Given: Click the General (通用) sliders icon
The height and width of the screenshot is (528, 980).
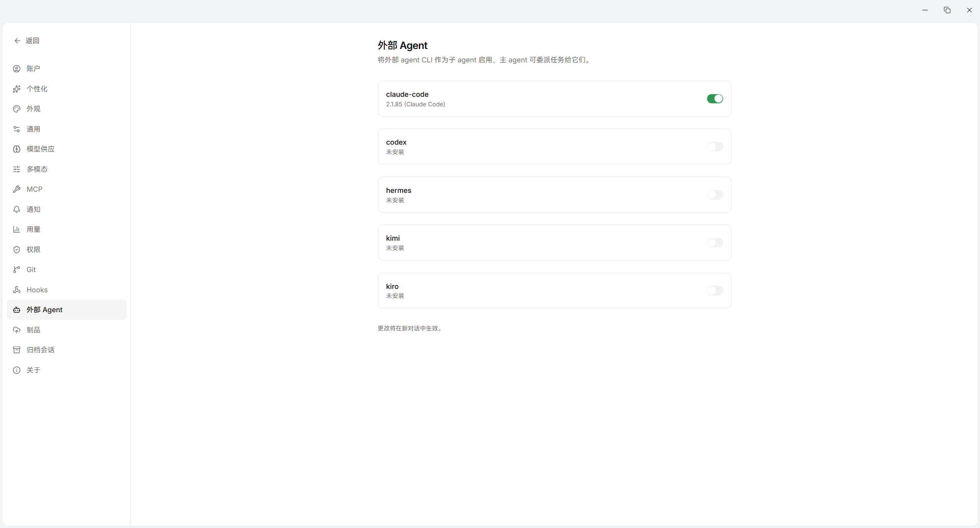Looking at the screenshot, I should [x=16, y=129].
